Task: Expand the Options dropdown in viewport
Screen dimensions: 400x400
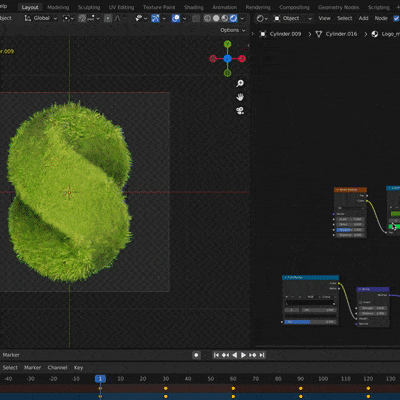Action: click(232, 30)
